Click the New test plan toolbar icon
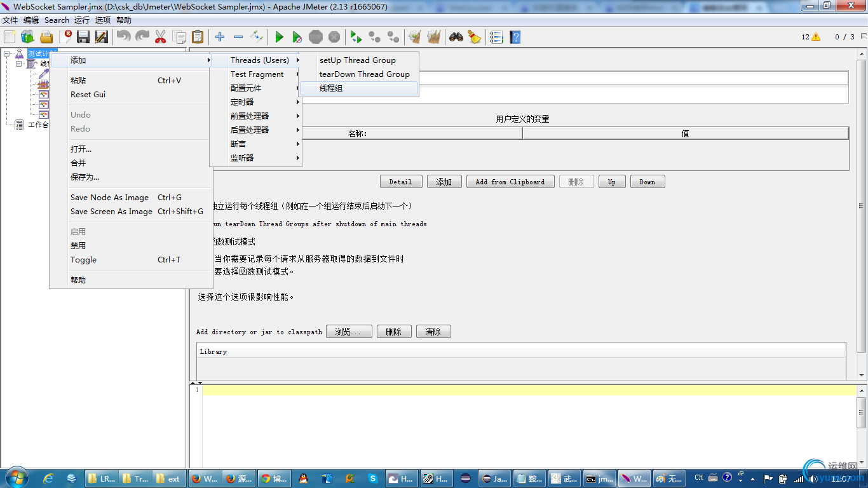Image resolution: width=868 pixels, height=488 pixels. [x=10, y=37]
